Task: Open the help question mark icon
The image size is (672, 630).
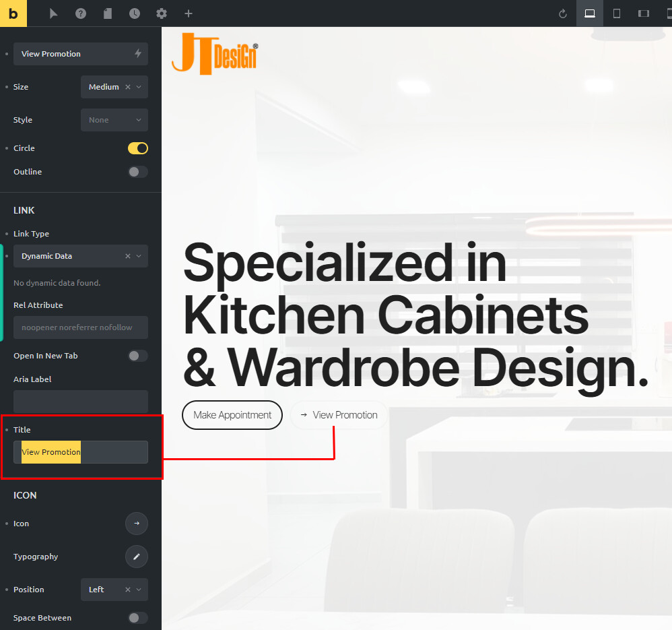Action: point(81,13)
